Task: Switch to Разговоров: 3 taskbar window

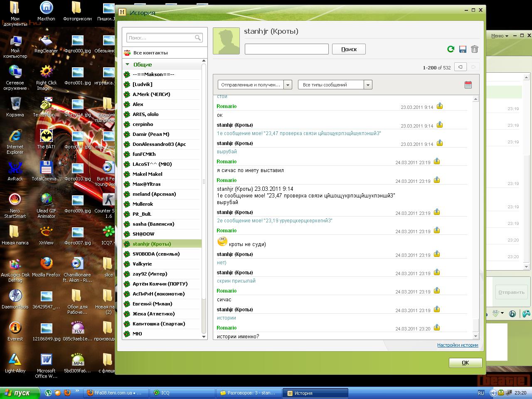Action: 248,393
